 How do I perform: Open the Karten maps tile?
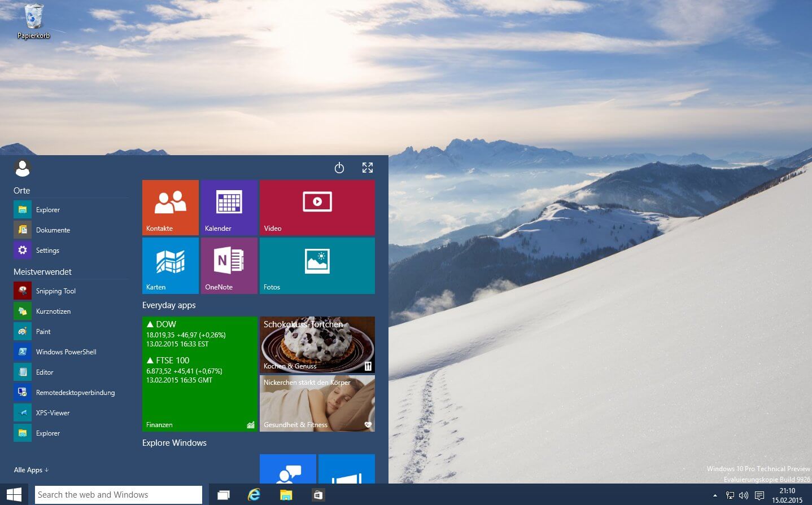click(x=170, y=265)
